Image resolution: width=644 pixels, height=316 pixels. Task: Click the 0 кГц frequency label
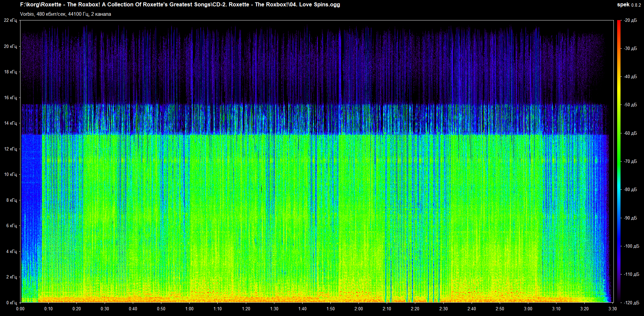coord(11,303)
